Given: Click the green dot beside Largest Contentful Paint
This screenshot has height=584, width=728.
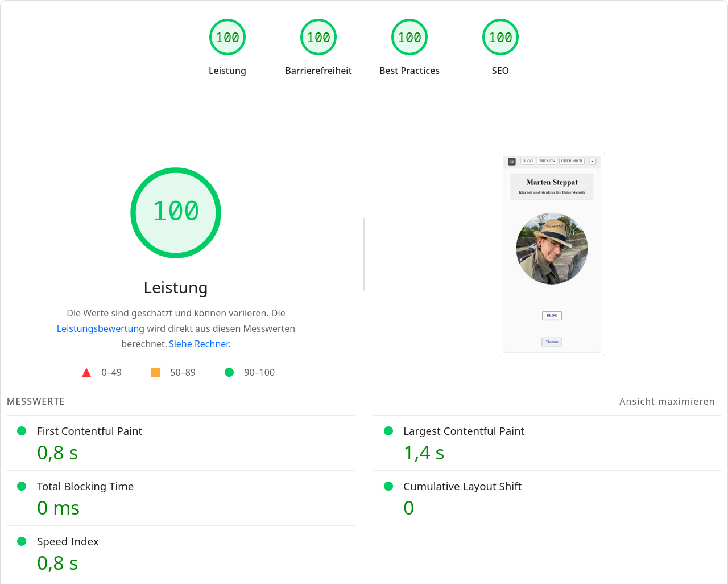Looking at the screenshot, I should click(388, 431).
